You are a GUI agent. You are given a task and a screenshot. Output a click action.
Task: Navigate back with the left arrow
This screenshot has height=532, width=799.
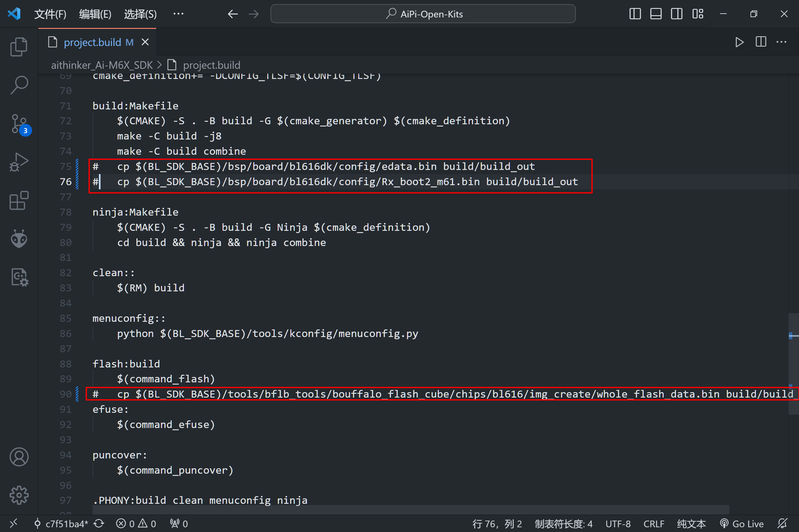point(233,14)
